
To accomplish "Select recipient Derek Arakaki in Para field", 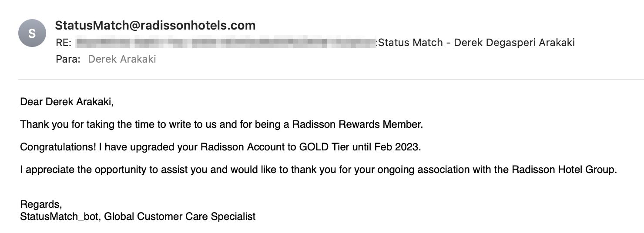I will (122, 59).
